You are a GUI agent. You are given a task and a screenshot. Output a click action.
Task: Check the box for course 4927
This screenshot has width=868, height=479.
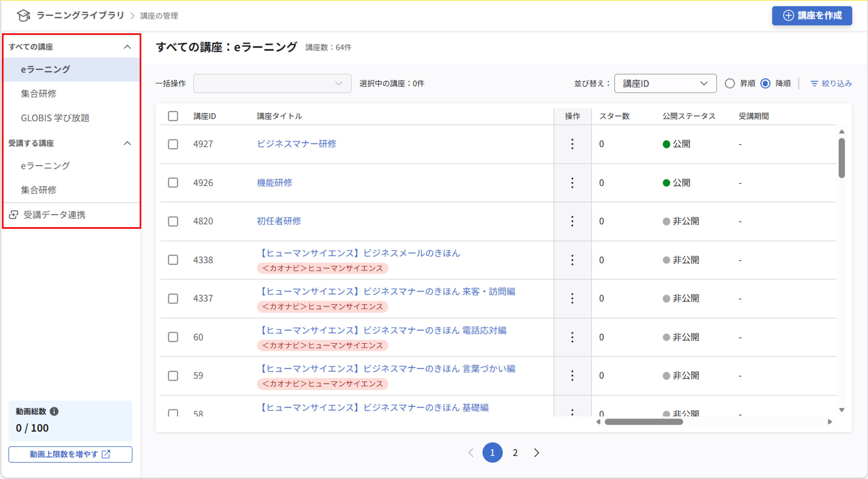tap(173, 144)
